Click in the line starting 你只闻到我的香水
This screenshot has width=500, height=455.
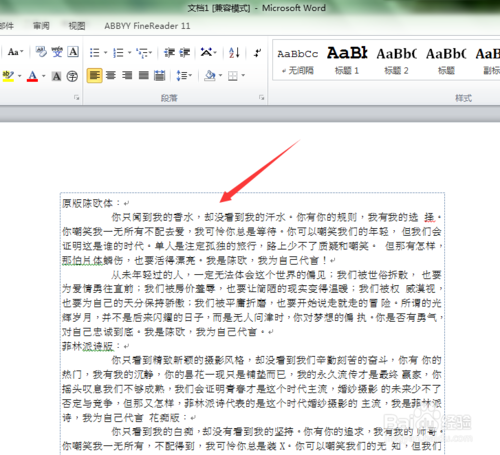coord(276,218)
